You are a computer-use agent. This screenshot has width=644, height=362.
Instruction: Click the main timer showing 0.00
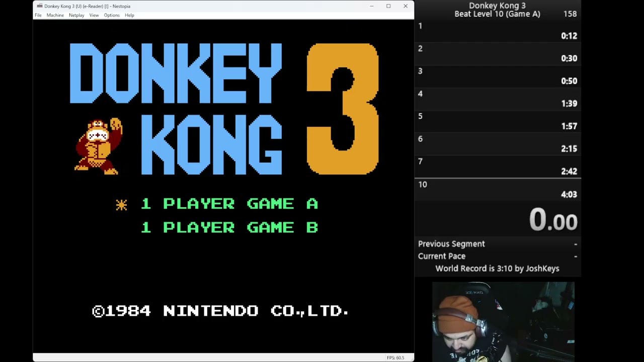point(553,220)
